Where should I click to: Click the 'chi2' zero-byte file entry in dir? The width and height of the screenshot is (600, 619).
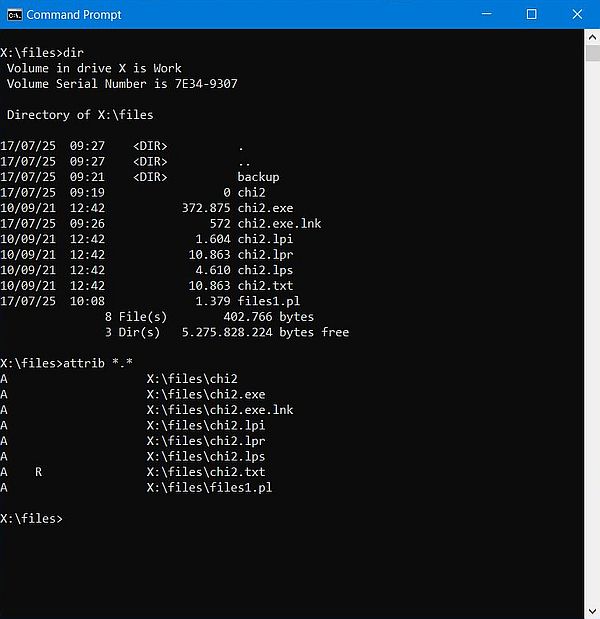pyautogui.click(x=251, y=192)
